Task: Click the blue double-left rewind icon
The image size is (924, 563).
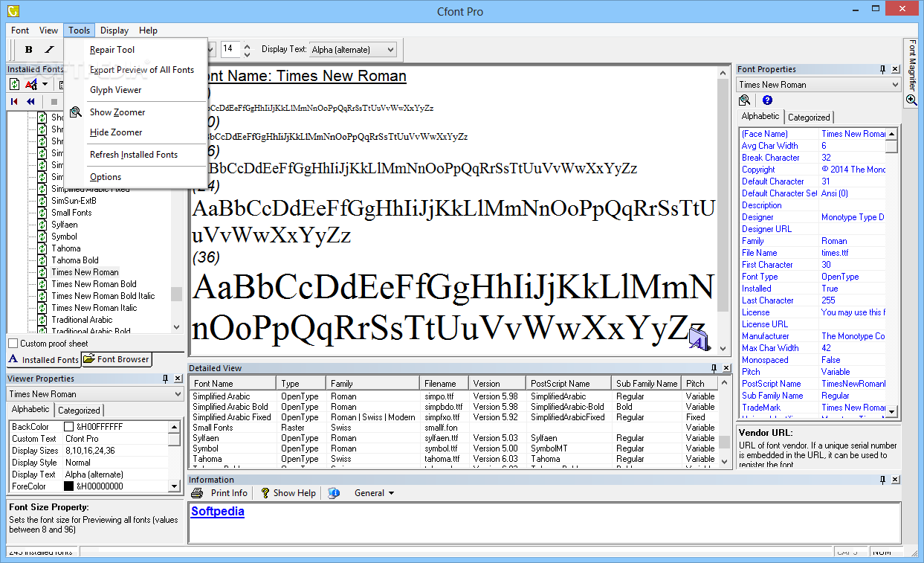Action: click(x=30, y=101)
